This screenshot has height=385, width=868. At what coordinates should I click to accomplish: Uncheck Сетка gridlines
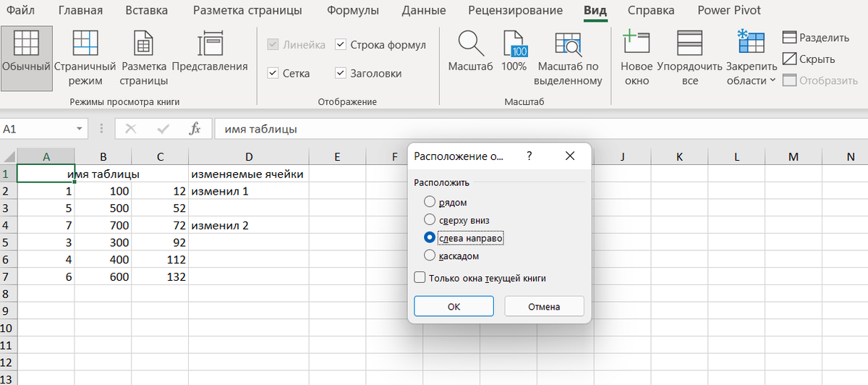(x=273, y=73)
